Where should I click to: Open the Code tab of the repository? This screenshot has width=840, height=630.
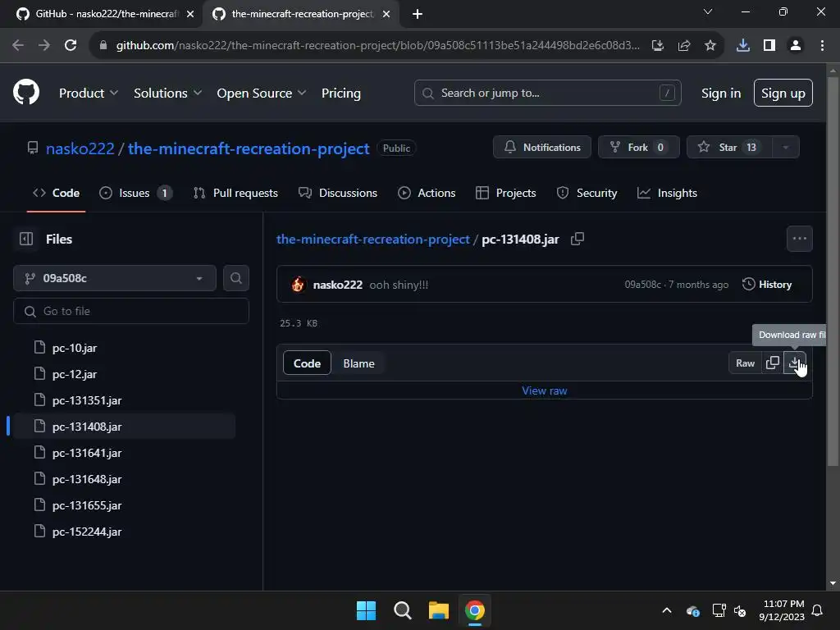coord(57,193)
